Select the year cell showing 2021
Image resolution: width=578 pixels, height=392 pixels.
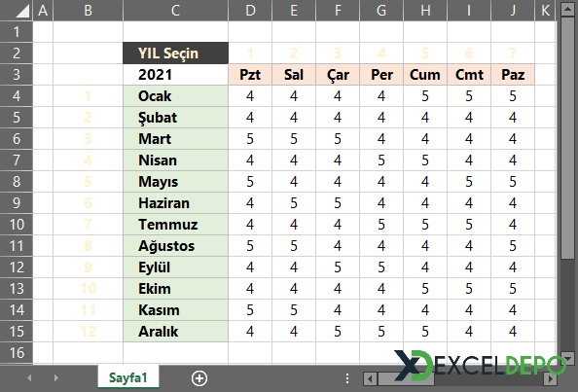click(175, 75)
